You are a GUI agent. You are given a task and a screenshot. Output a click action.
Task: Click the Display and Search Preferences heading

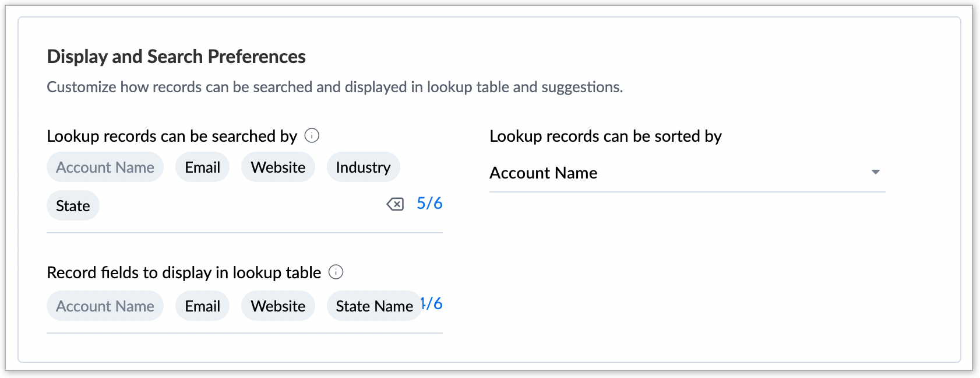(x=176, y=57)
